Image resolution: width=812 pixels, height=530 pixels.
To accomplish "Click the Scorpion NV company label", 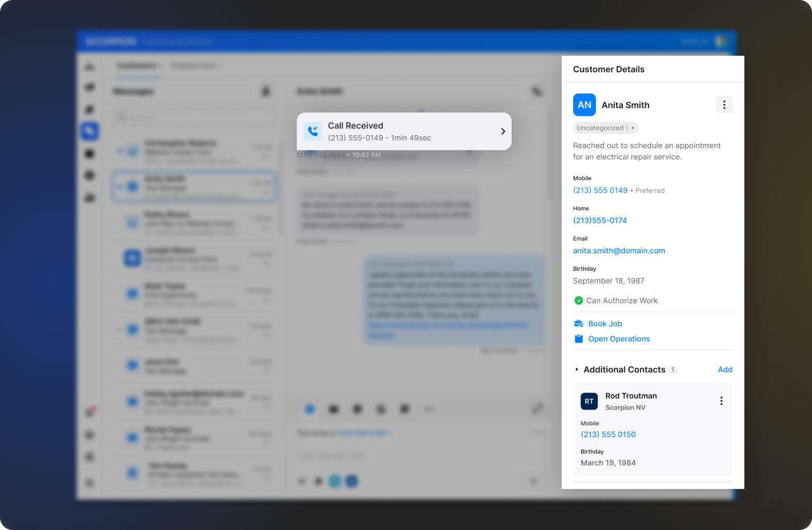I will 625,407.
